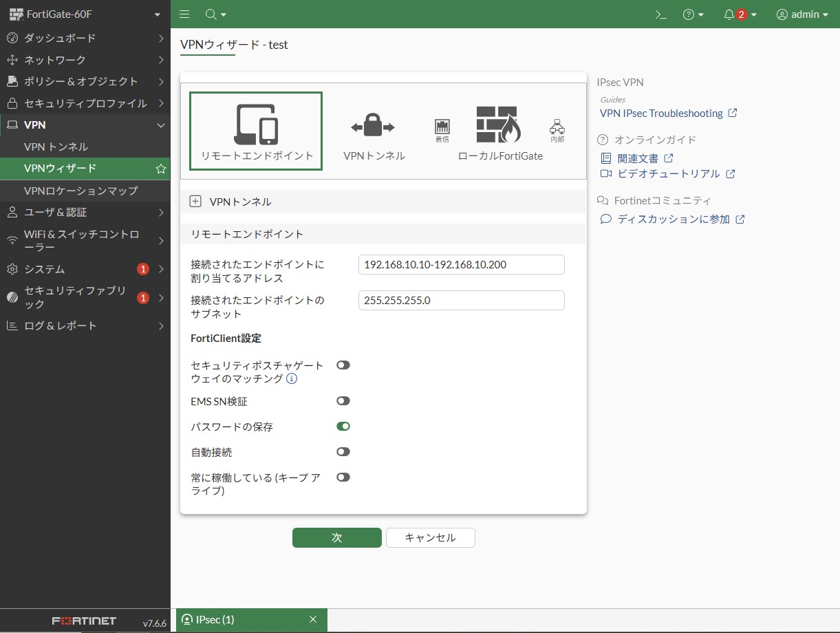
Task: Turn on the 自動接続 toggle
Action: (343, 452)
